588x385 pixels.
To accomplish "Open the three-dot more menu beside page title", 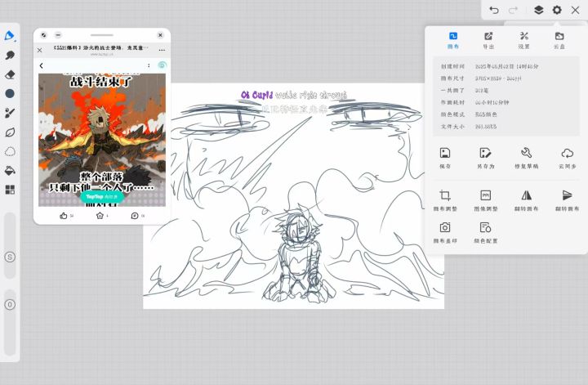I will tap(162, 50).
